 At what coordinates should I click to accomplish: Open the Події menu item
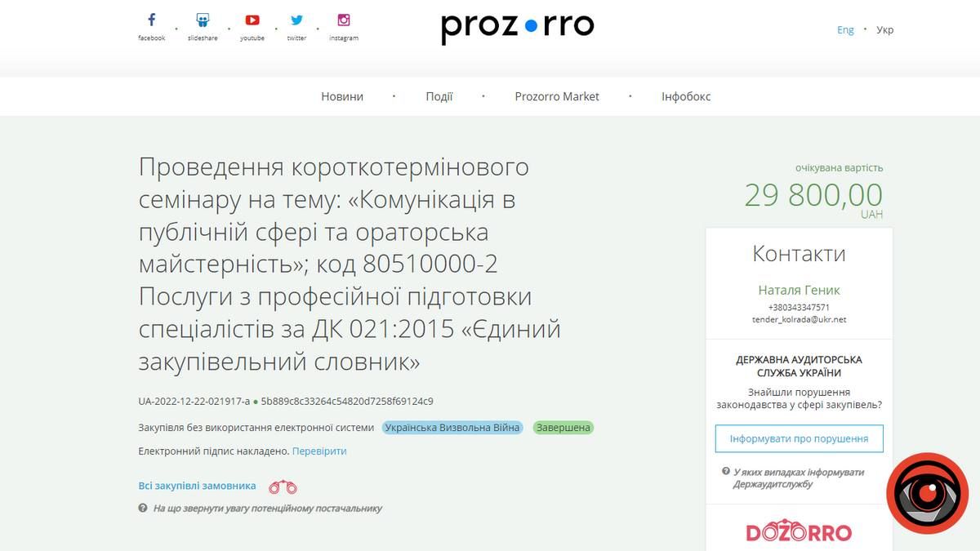(x=441, y=96)
